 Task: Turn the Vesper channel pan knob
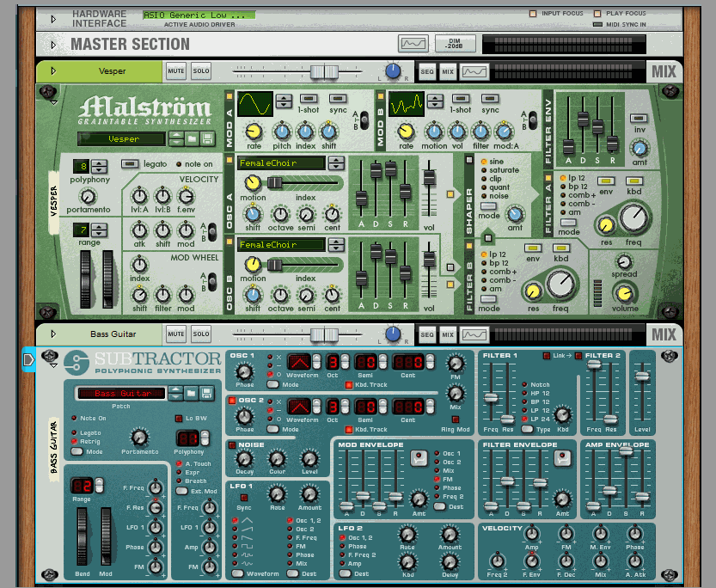393,71
